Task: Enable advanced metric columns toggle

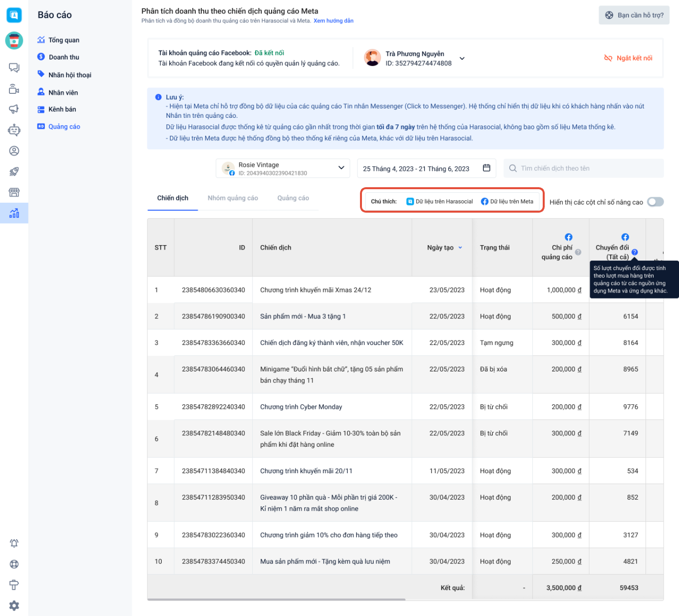Action: [x=655, y=202]
